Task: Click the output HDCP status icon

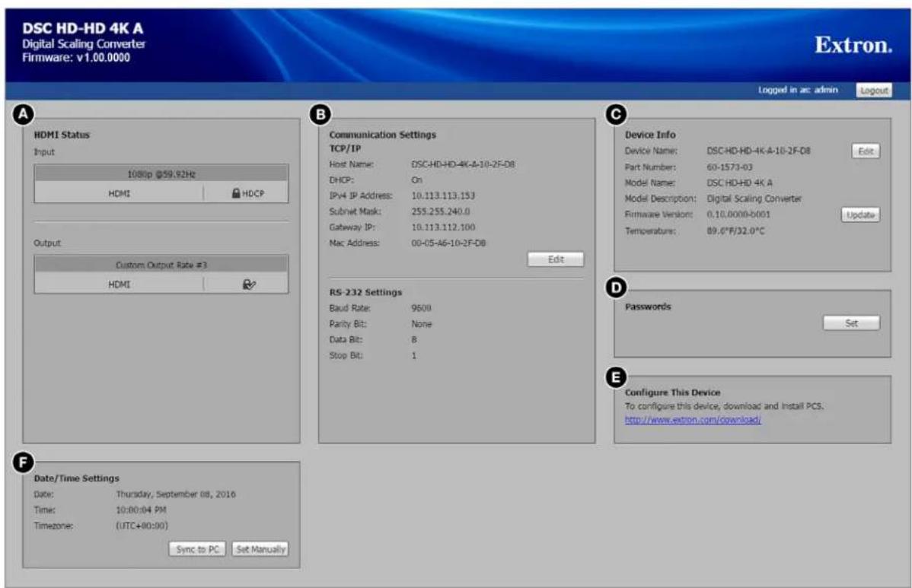Action: (249, 284)
